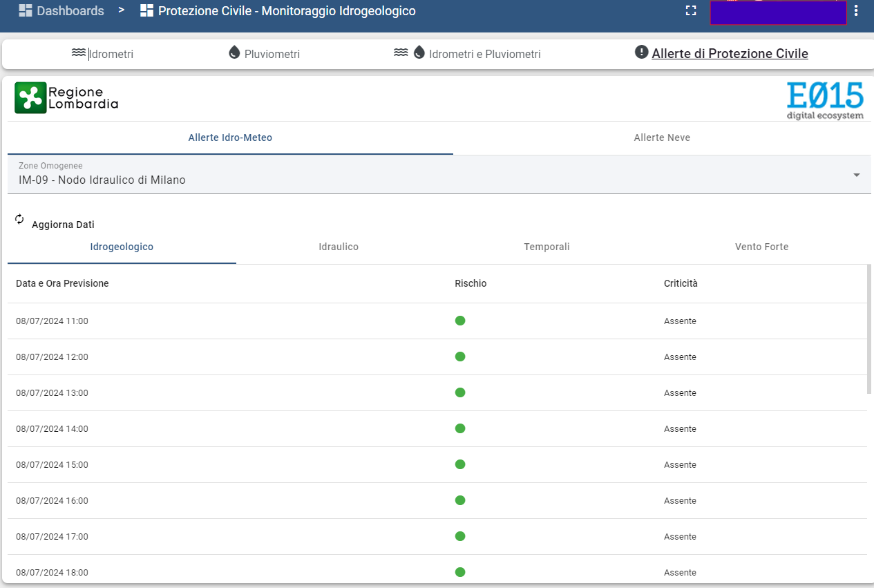874x588 pixels.
Task: Click the exclamation alert icon
Action: coord(641,53)
